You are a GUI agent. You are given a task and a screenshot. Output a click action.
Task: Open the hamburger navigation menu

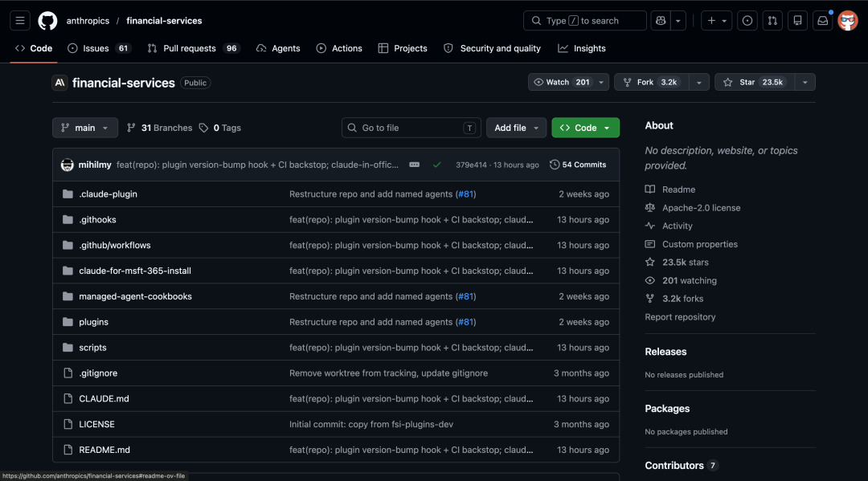coord(20,21)
